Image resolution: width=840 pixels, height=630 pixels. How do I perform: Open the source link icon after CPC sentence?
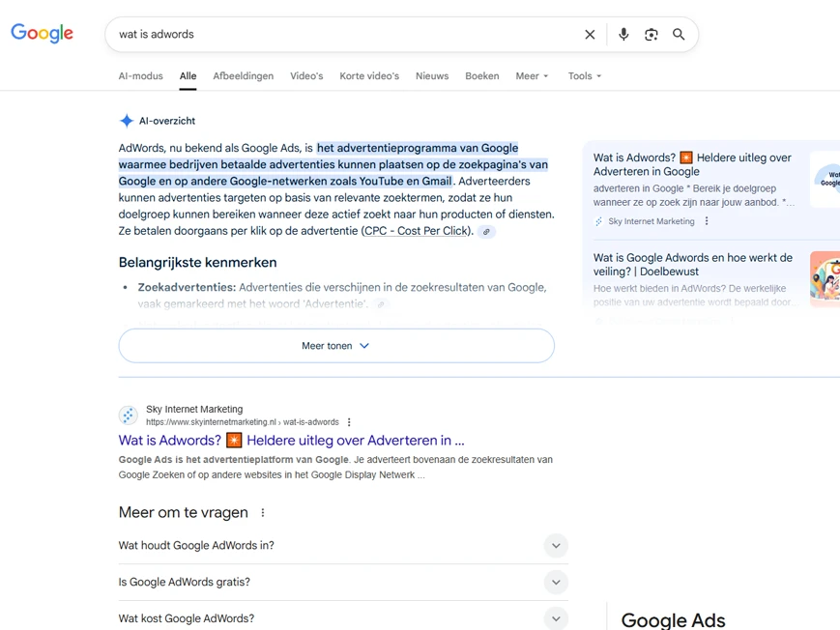pos(486,232)
